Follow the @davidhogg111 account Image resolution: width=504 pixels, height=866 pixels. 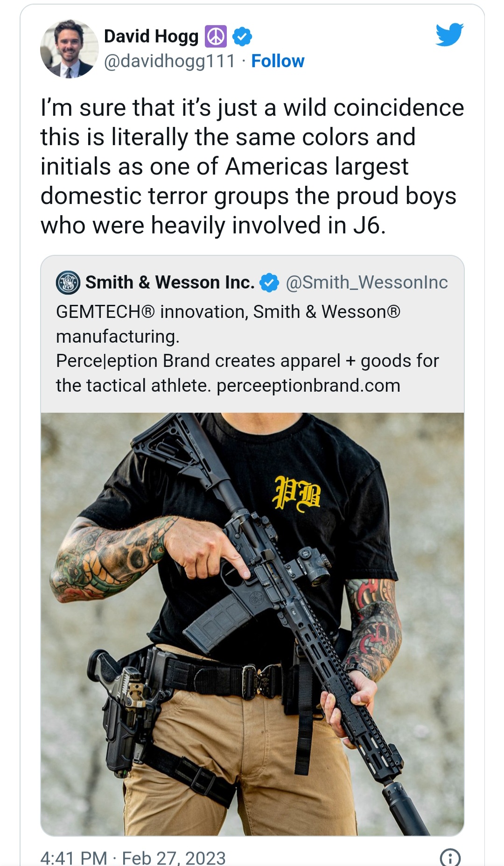tap(278, 61)
